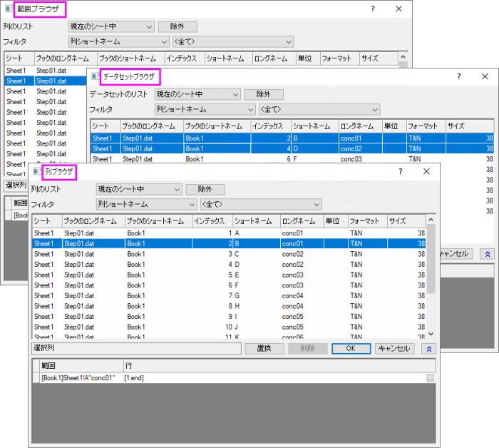Screen dimensions: 499x448
Task: Click scroll up arrow in 列ブラウザ list
Action: coord(431,220)
